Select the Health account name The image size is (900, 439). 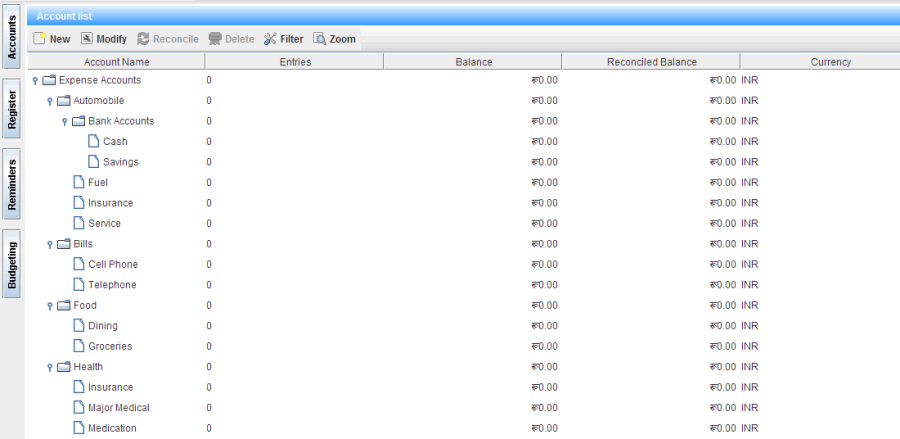(88, 367)
